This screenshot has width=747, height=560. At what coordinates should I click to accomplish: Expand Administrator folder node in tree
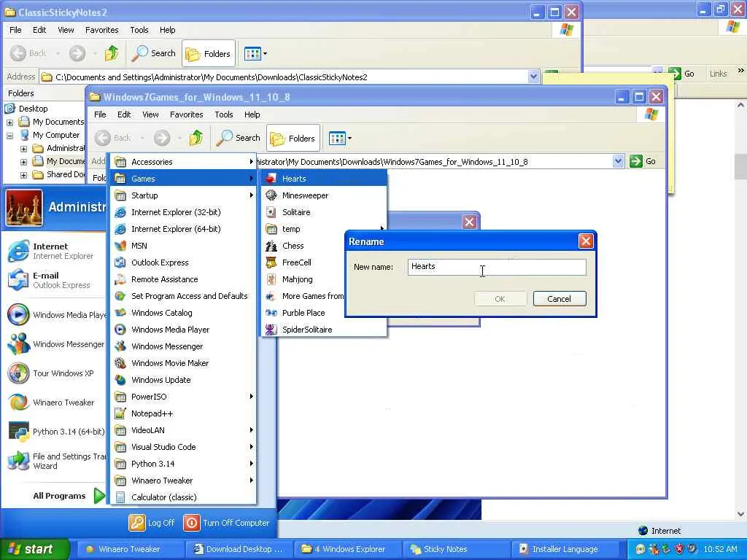tap(23, 149)
